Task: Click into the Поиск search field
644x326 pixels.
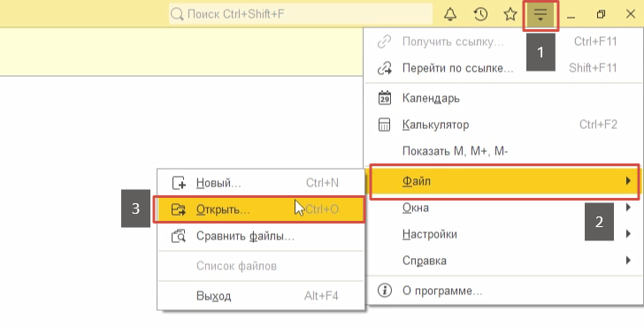Action: tap(301, 14)
